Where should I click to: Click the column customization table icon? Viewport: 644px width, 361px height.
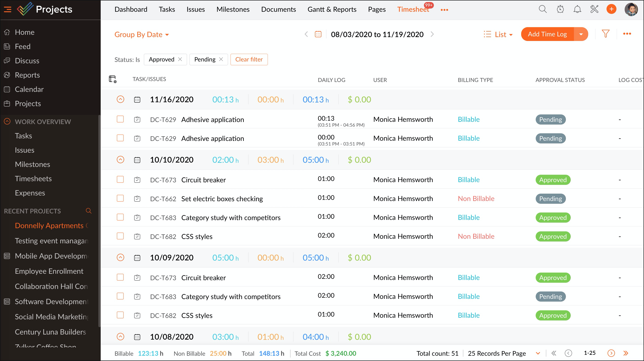(112, 79)
